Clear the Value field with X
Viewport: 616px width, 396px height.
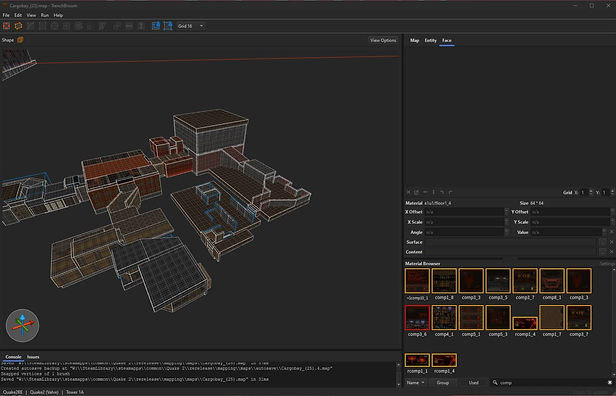click(611, 232)
